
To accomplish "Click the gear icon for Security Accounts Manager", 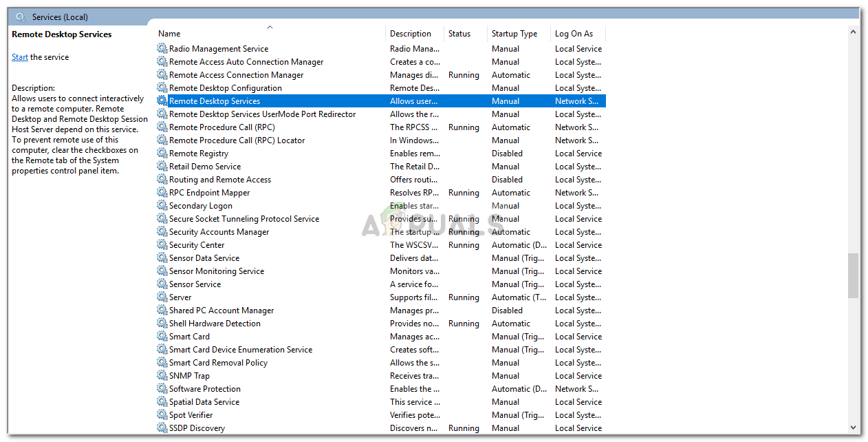I will (162, 232).
